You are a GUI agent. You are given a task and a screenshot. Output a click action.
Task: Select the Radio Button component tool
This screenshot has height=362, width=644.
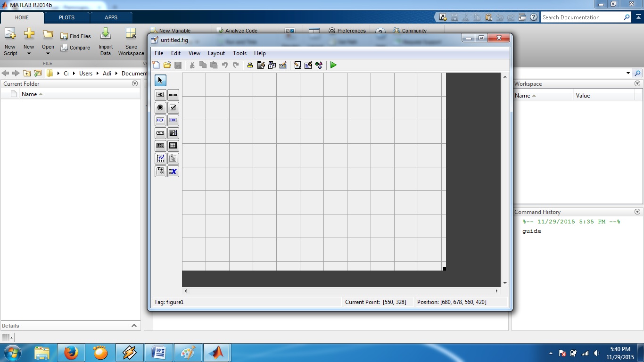[x=160, y=107]
